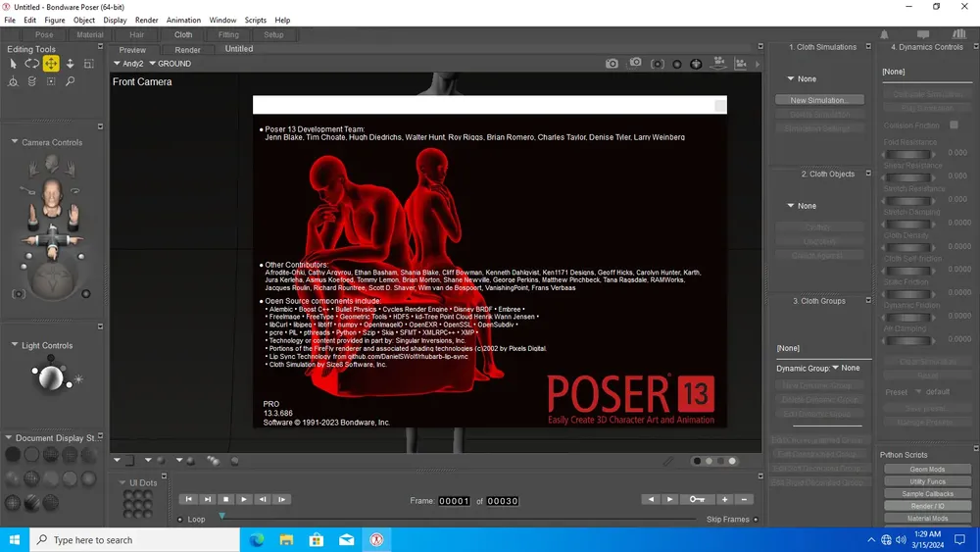Click the bracketed camera icon in viewport toolbar
The width and height of the screenshot is (980, 552).
coord(657,64)
